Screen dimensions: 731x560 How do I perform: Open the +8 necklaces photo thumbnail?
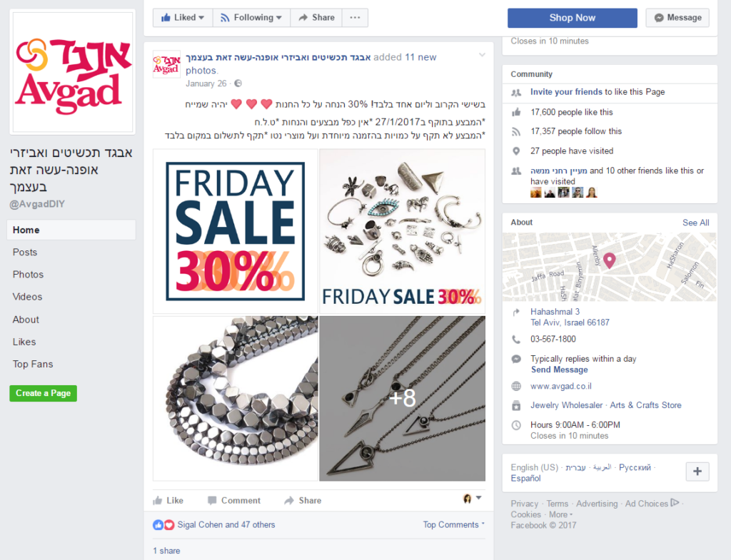403,398
